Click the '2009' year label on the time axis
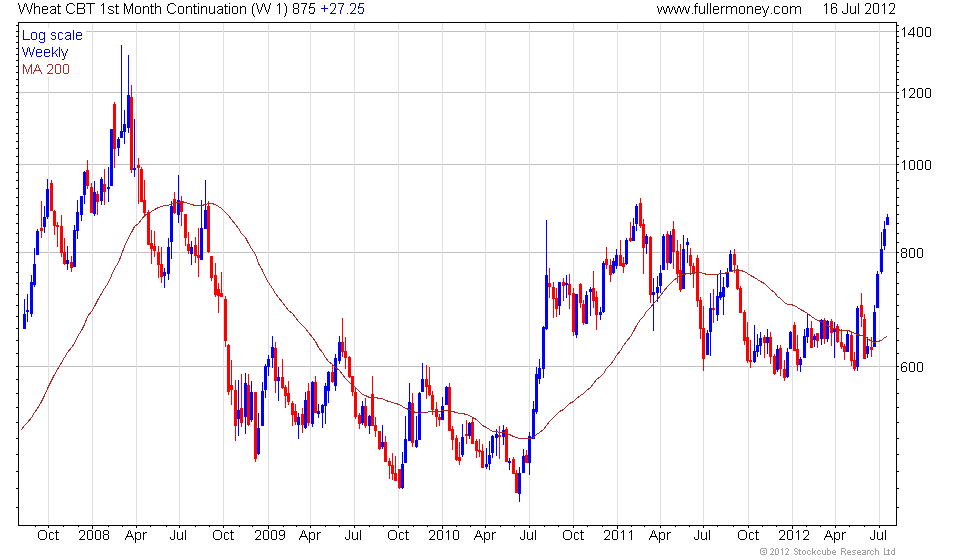This screenshot has height=560, width=980. tap(269, 536)
